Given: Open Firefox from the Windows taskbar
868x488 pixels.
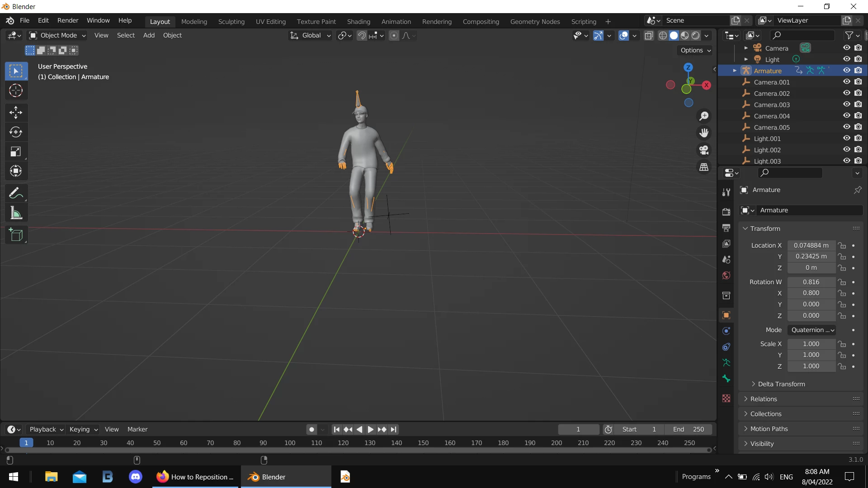Looking at the screenshot, I should click(x=194, y=477).
